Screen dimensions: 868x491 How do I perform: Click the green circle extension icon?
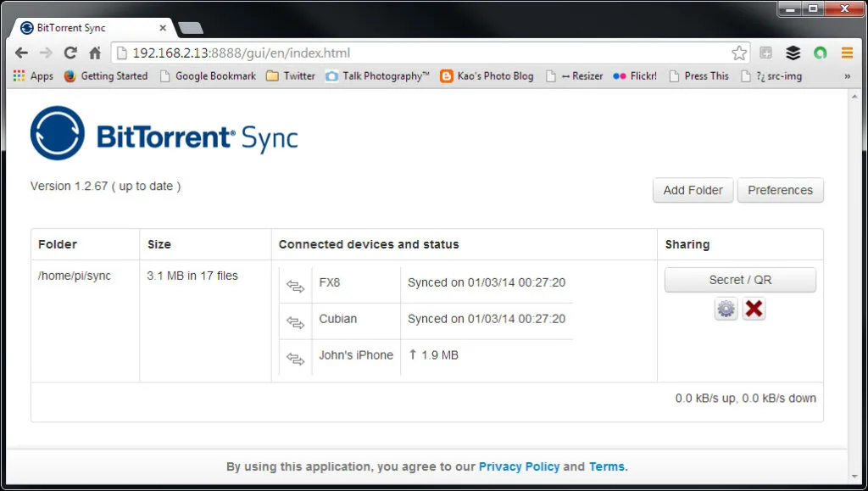821,53
